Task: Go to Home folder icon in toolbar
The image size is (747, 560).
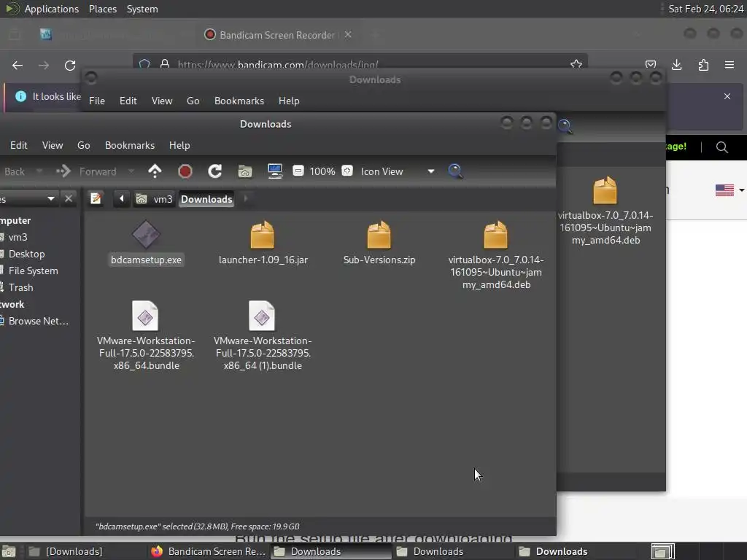Action: coord(245,171)
